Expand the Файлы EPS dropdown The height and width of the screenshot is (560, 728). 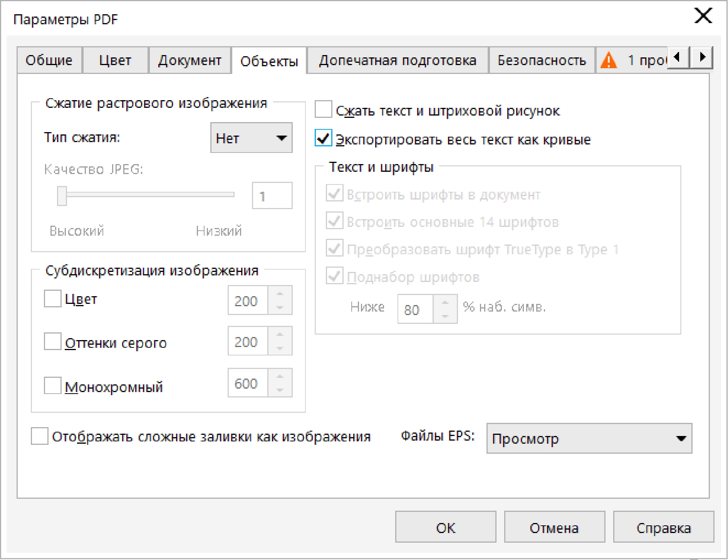tap(589, 438)
